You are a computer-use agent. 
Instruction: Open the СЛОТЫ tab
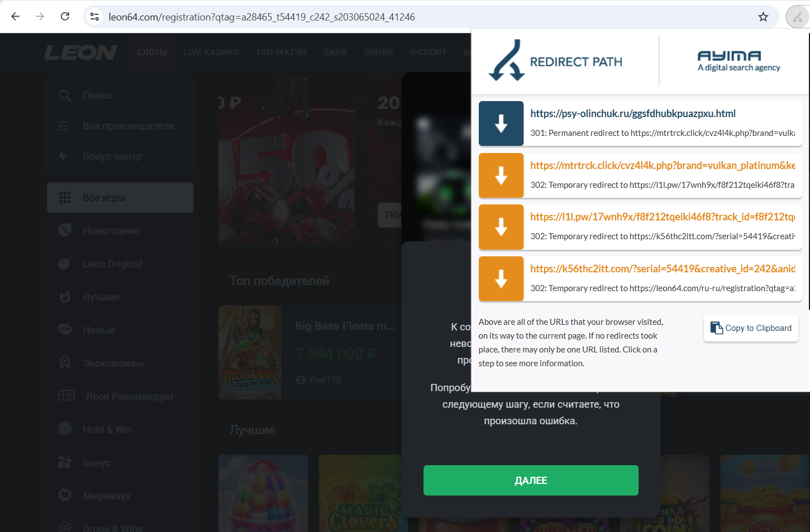tap(152, 52)
